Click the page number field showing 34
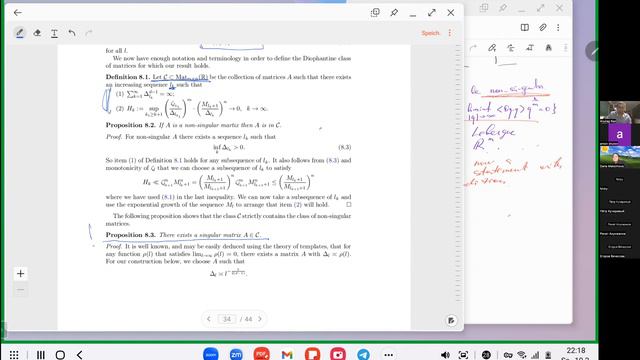640x360 pixels. coord(227,319)
